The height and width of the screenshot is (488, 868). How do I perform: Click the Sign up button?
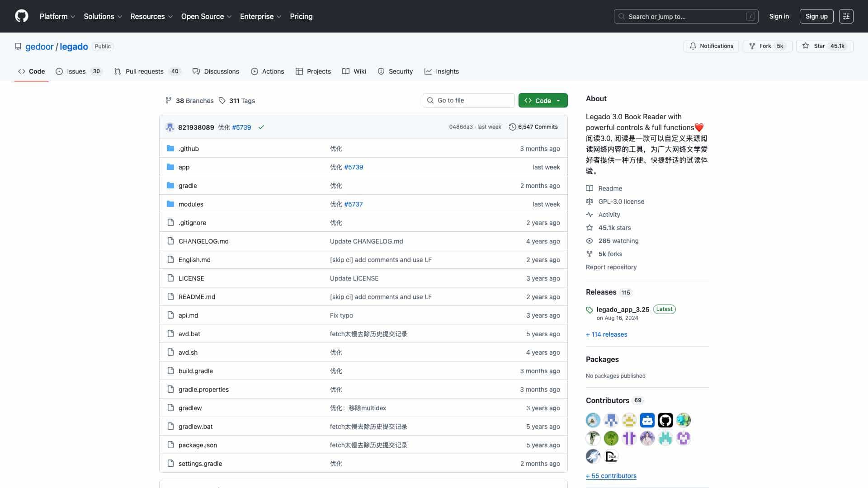point(816,16)
